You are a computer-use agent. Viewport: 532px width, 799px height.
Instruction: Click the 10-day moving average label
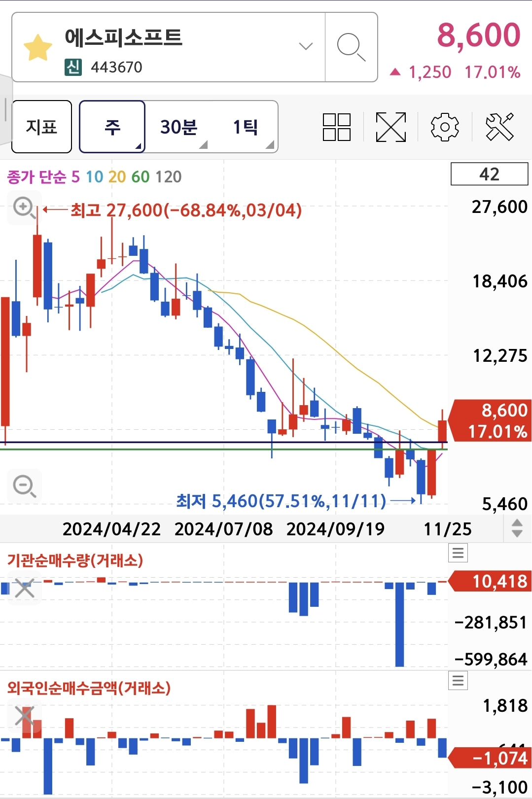[x=94, y=176]
